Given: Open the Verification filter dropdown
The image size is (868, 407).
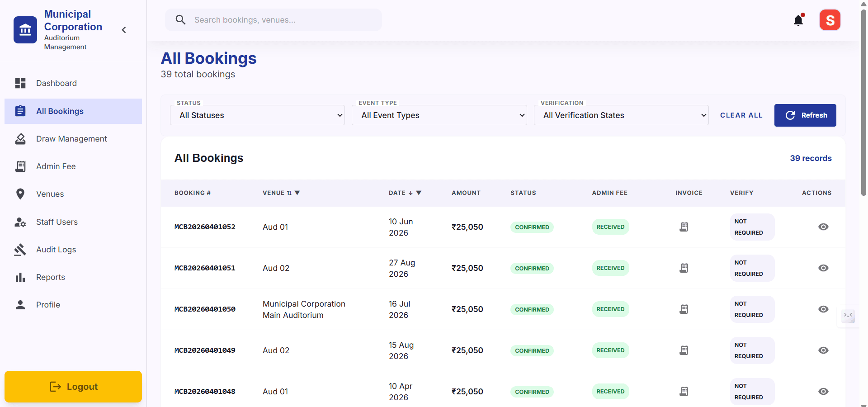Looking at the screenshot, I should click(621, 115).
